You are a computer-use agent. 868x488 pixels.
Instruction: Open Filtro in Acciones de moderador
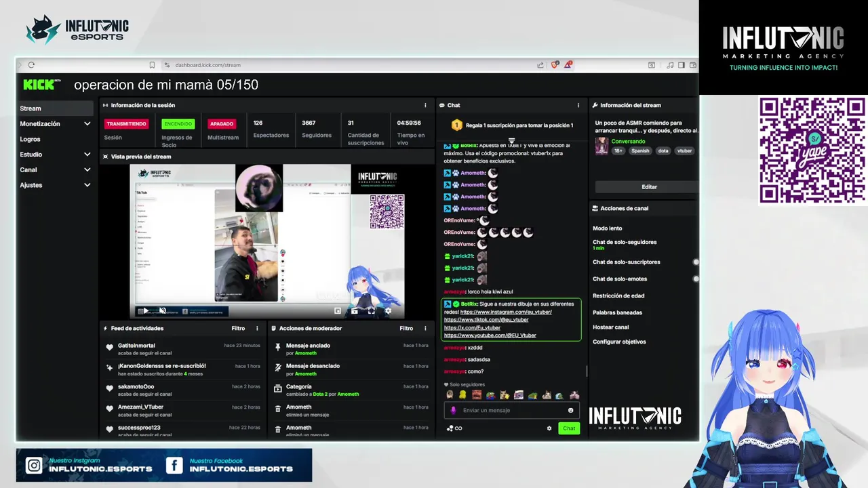pyautogui.click(x=406, y=328)
